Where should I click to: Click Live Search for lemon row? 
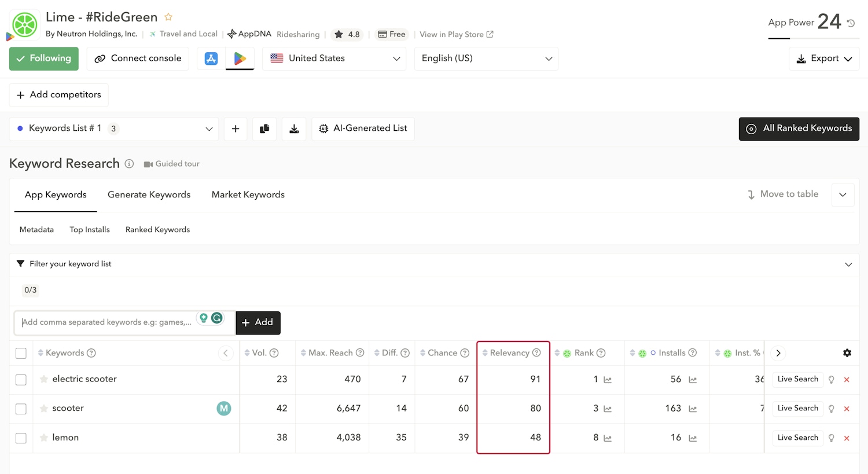(798, 438)
